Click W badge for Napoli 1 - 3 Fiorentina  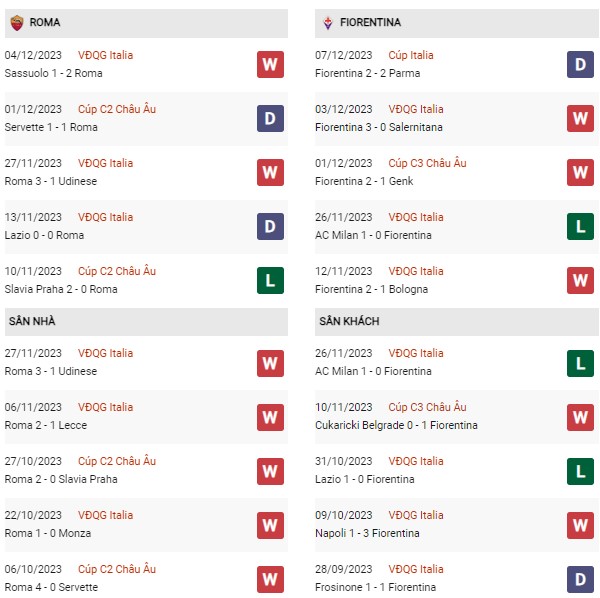pos(580,525)
